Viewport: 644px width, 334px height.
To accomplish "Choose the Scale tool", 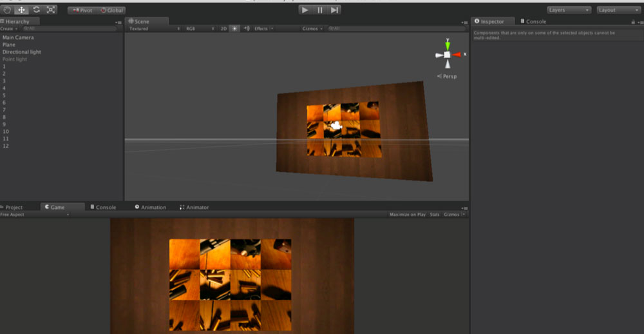I will (x=51, y=10).
